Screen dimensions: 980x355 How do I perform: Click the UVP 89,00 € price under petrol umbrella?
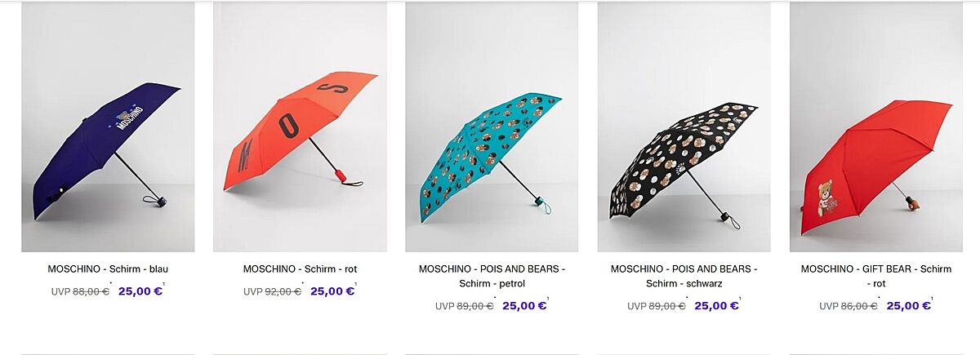click(464, 306)
